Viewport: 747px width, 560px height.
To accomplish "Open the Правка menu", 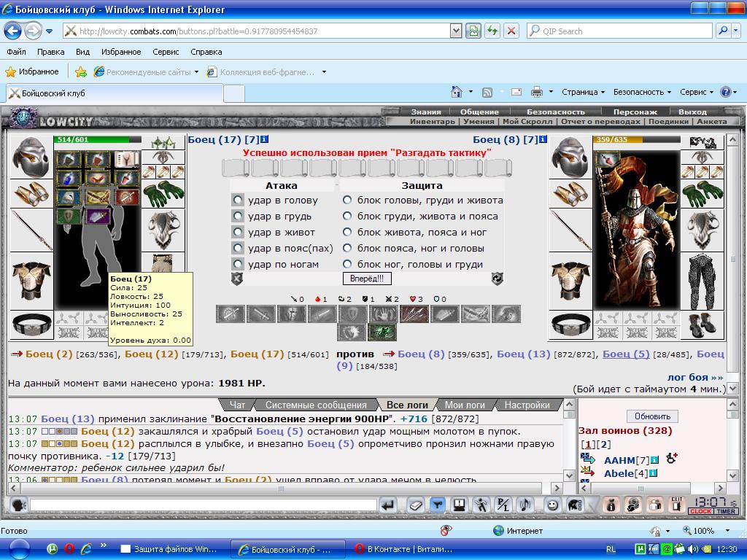I will [50, 52].
